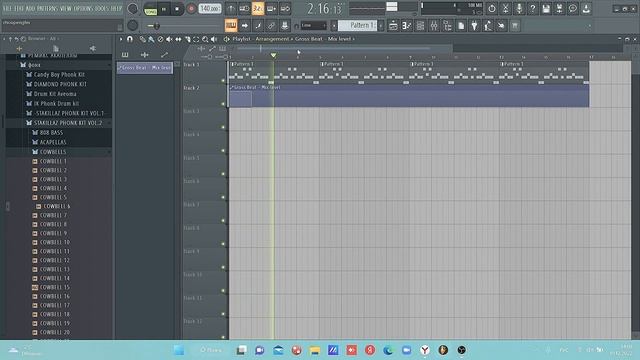Image resolution: width=640 pixels, height=360 pixels.
Task: Expand the ACAPELLAS folder
Action: [53, 142]
